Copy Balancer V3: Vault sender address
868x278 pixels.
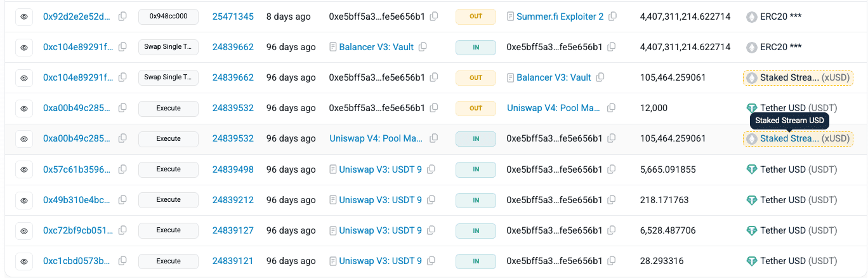tap(423, 47)
